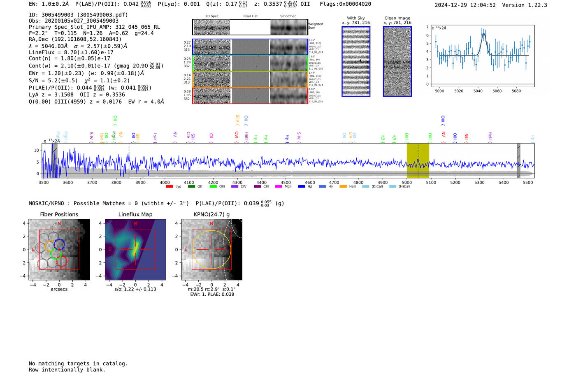Click the blue Hβ legend swatch
576x392 pixels.
[x=302, y=187]
